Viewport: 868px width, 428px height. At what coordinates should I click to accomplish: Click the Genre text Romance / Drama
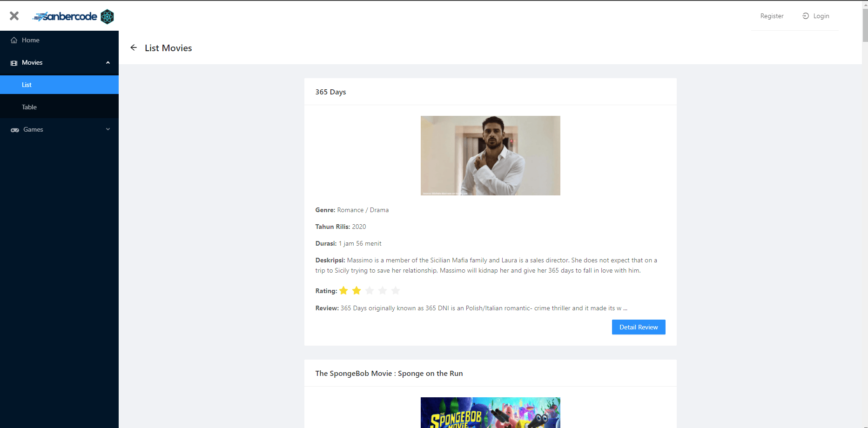[x=363, y=210]
